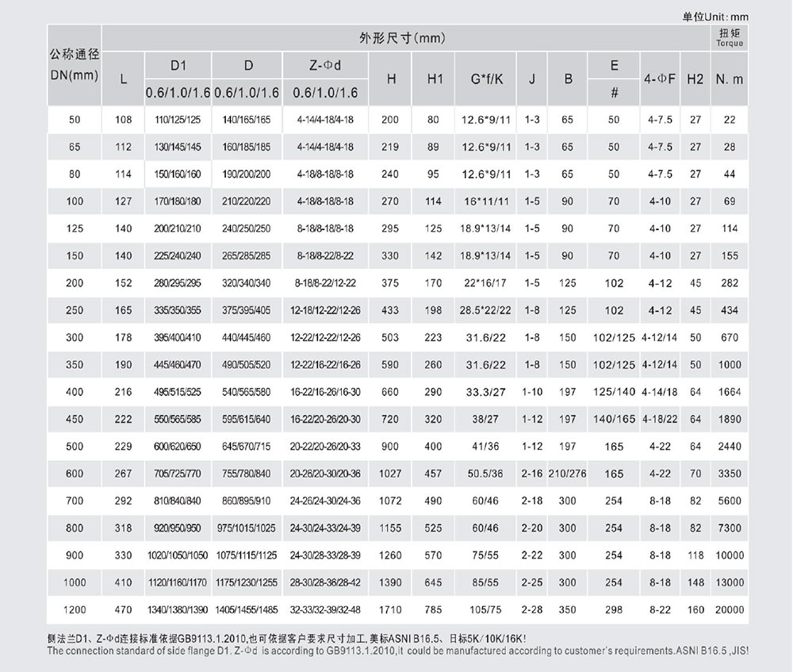The width and height of the screenshot is (793, 672).
Task: Click the B column header cell
Action: pyautogui.click(x=567, y=78)
